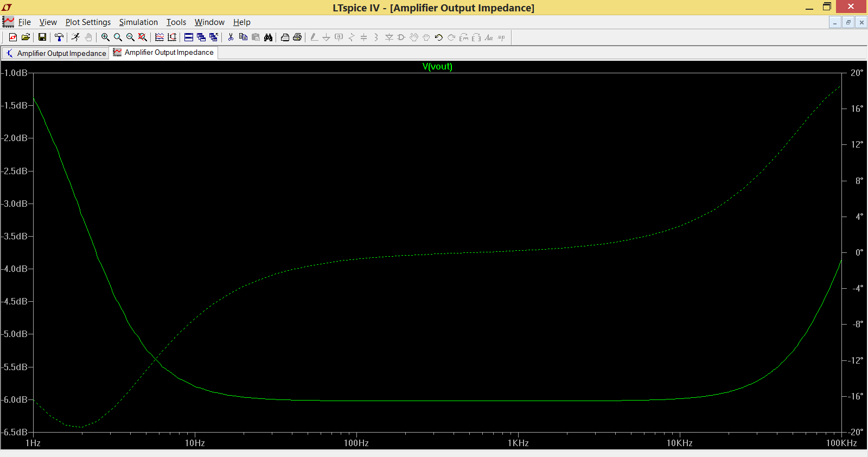This screenshot has width=868, height=457.
Task: Open the Simulation menu
Action: click(138, 22)
